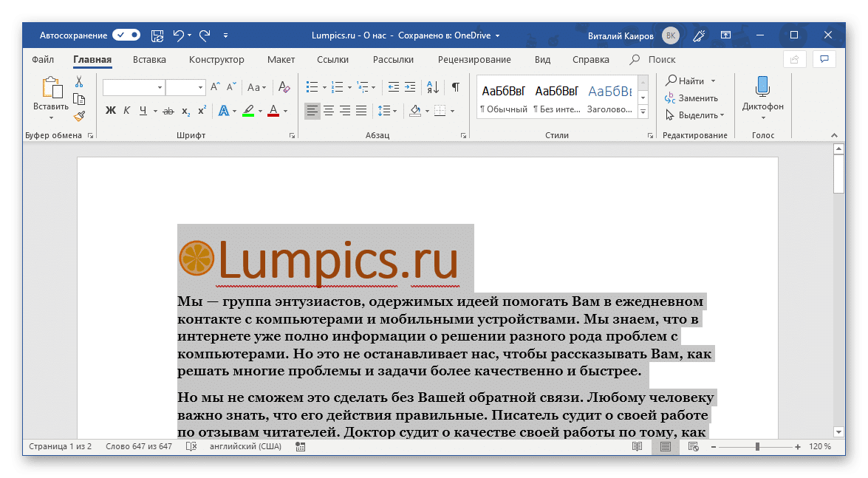Apply bulleted list formatting
Viewport: 868px width, 478px height.
point(312,87)
